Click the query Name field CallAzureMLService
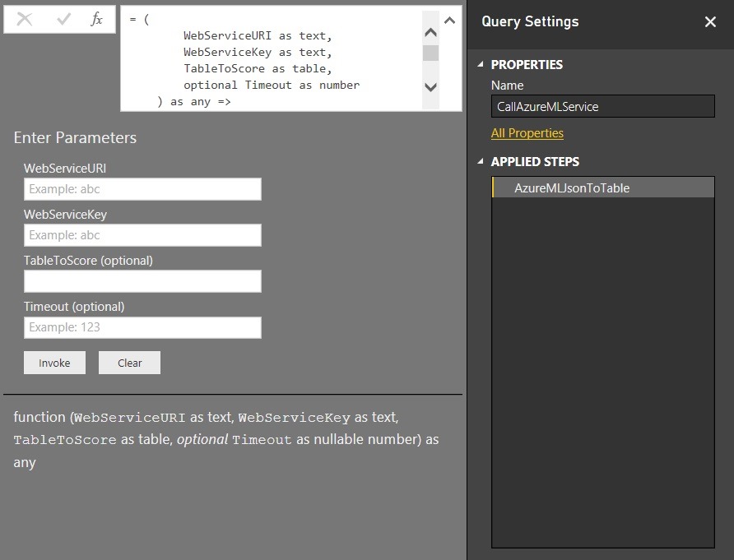Viewport: 734px width, 560px height. click(x=603, y=106)
